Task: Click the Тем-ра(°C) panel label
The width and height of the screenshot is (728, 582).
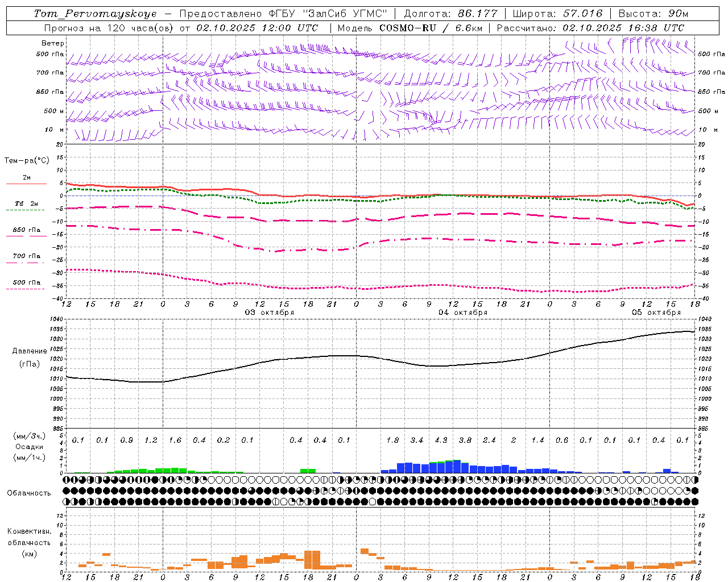Action: click(x=27, y=161)
